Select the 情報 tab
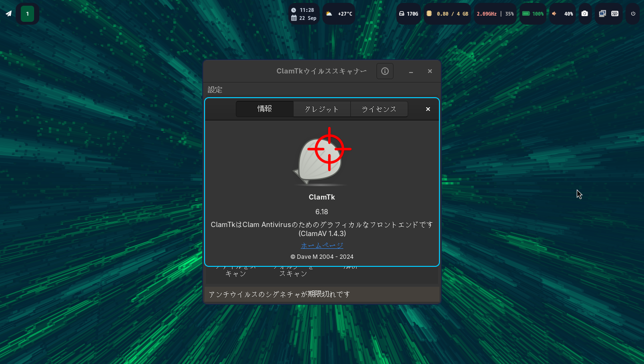The image size is (644, 364). tap(265, 109)
